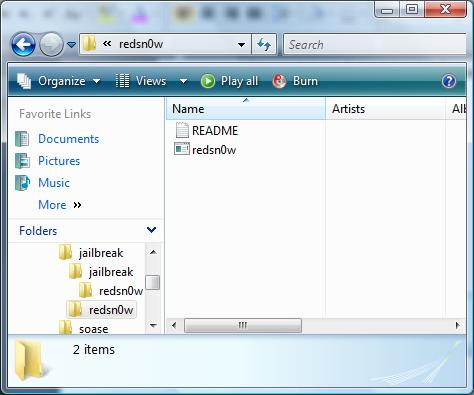Screen dimensions: 474x395
Task: Click folder tree scroll up arrow
Action: coord(153,252)
